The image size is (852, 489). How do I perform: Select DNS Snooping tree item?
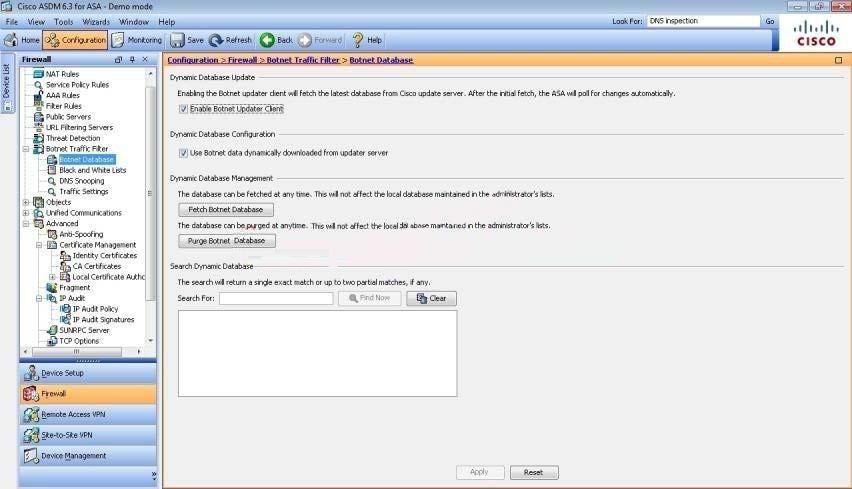[82, 181]
